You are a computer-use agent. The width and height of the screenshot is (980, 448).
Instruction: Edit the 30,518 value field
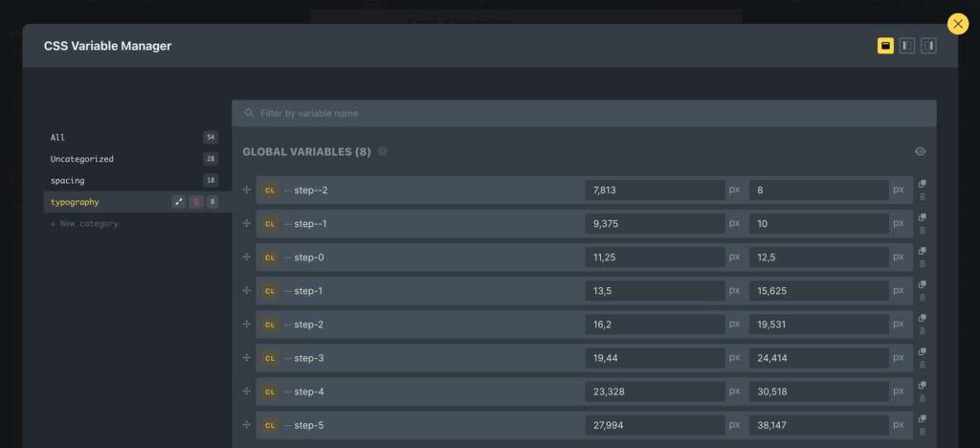(819, 392)
